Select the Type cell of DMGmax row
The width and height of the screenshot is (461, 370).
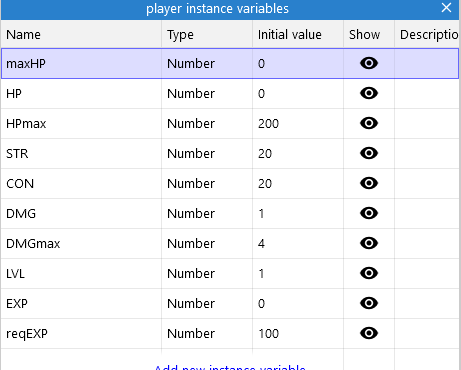[207, 243]
